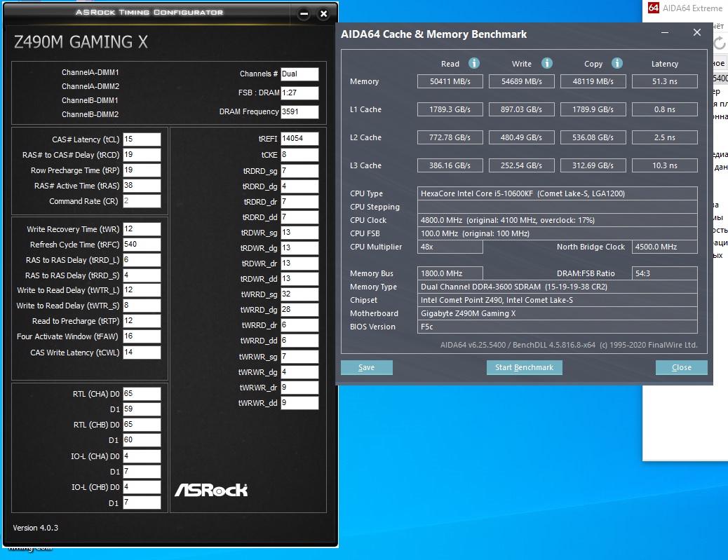Click the Command Rate (CR) field
This screenshot has height=560, width=728.
(142, 201)
